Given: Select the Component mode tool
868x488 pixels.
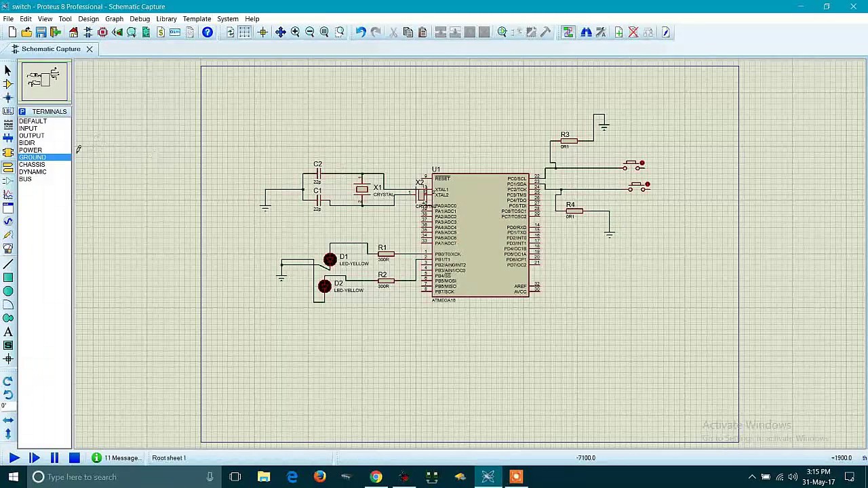Looking at the screenshot, I should coord(8,83).
